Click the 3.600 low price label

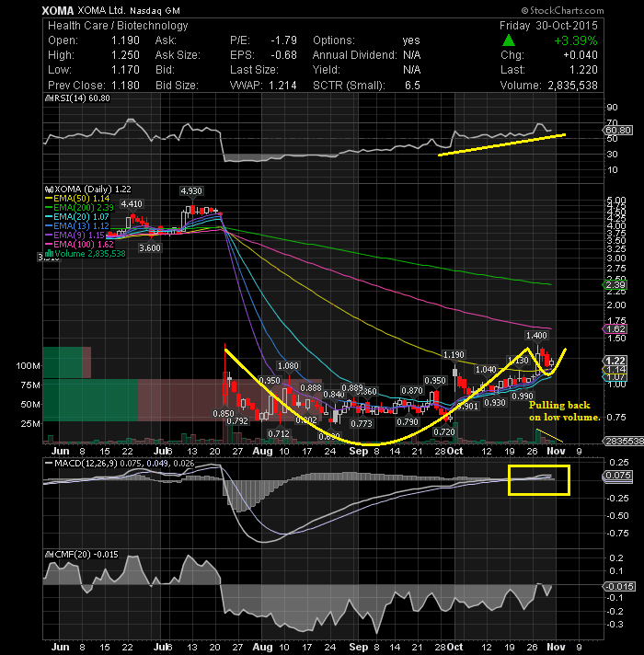click(x=150, y=247)
